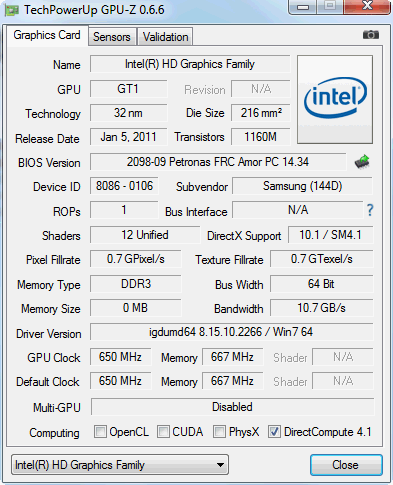
Task: Click the GPU-Z title bar app icon
Action: pyautogui.click(x=11, y=10)
